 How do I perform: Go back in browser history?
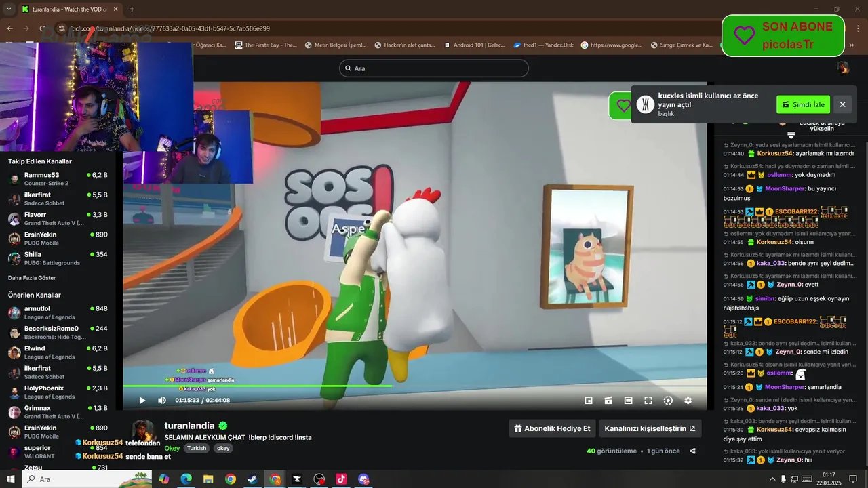9,28
